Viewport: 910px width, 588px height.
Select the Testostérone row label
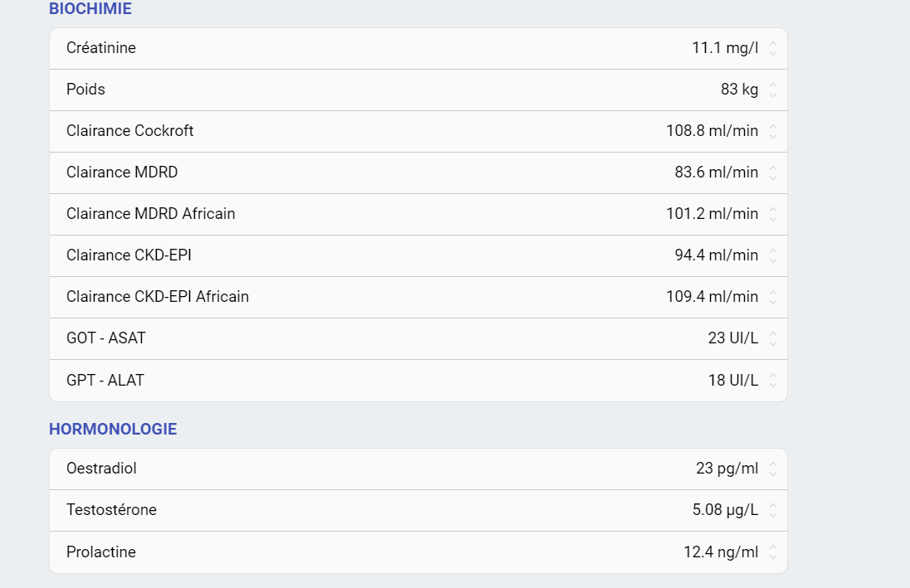(111, 510)
